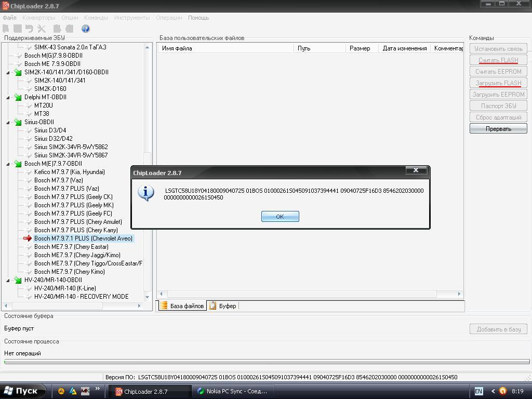Viewport: 532px width, 399px height.
Task: Confirm the dialog with OK
Action: [280, 217]
